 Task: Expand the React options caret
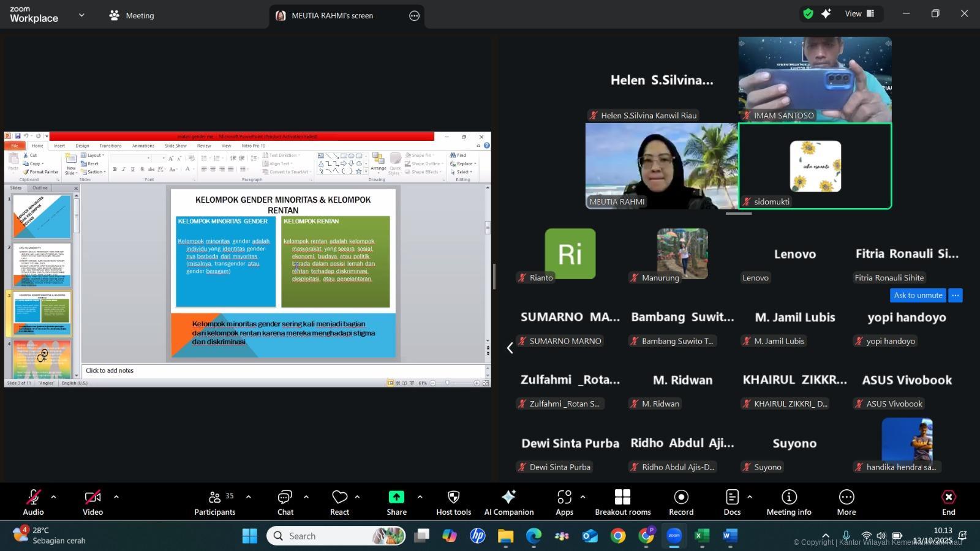click(x=358, y=497)
